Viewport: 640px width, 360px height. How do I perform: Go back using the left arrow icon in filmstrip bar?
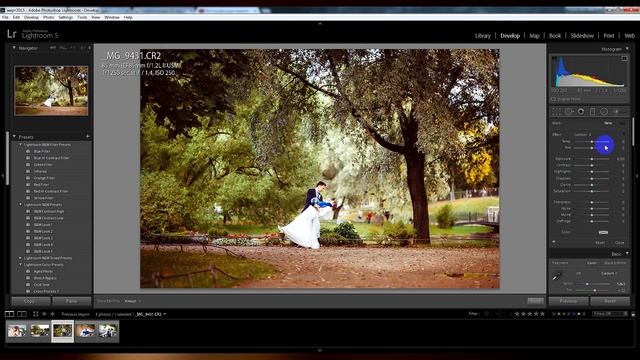point(44,314)
